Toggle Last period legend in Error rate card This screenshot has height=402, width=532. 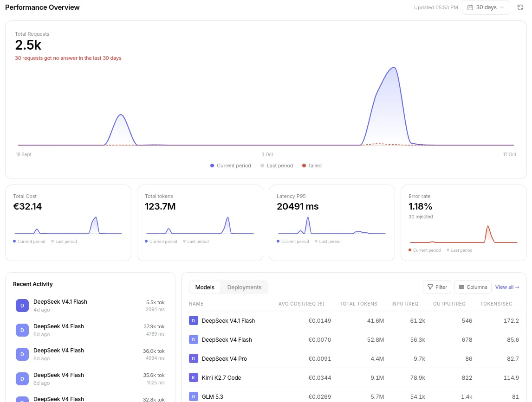point(460,250)
